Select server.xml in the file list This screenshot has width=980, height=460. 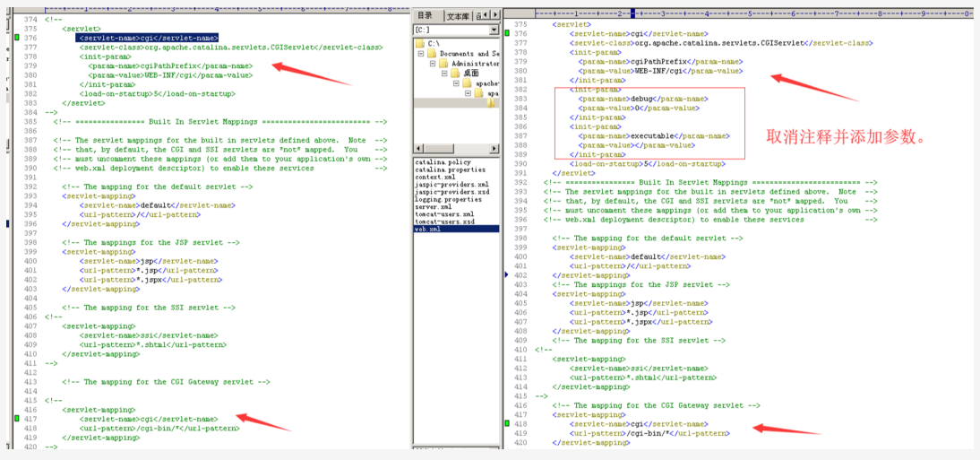[x=433, y=206]
